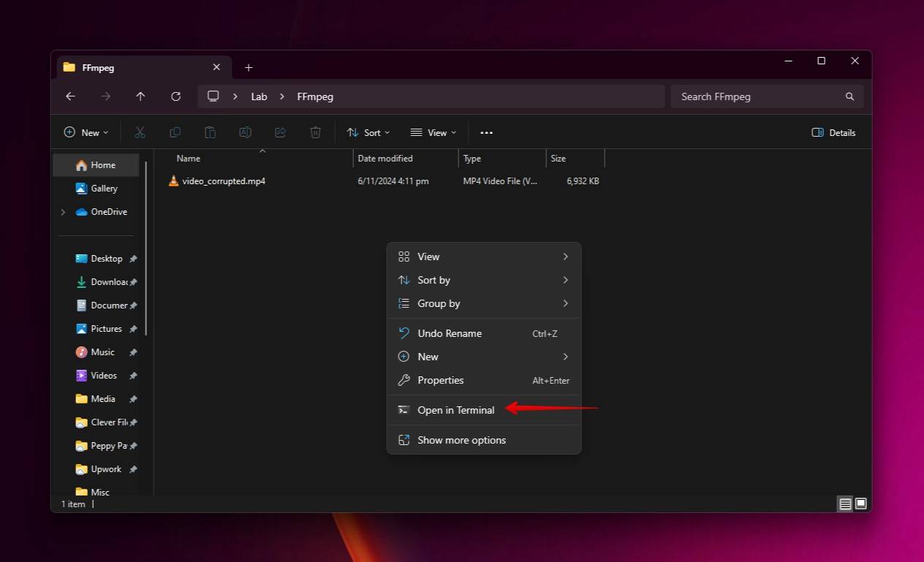This screenshot has height=562, width=924.
Task: Unpin Desktop using its pin icon
Action: click(133, 259)
